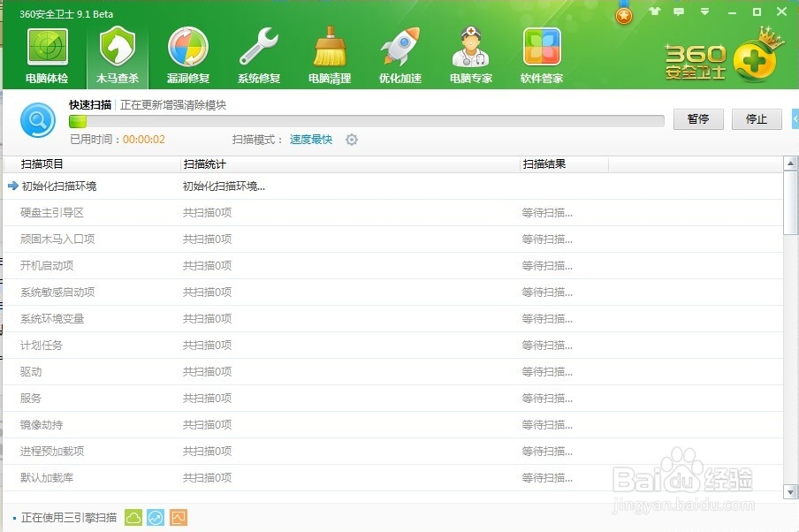This screenshot has height=532, width=799.
Task: Select the 木马查杀 horse shield icon
Action: (118, 46)
